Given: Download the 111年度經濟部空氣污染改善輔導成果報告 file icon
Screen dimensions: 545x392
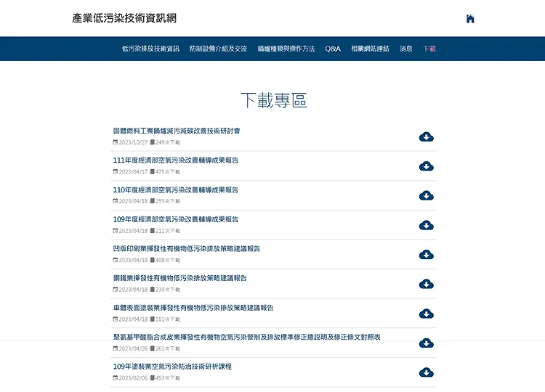Looking at the screenshot, I should 427,166.
